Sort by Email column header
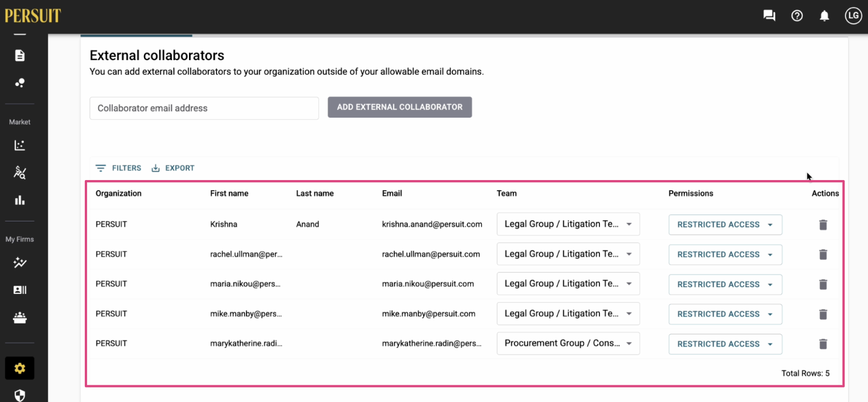 click(392, 193)
